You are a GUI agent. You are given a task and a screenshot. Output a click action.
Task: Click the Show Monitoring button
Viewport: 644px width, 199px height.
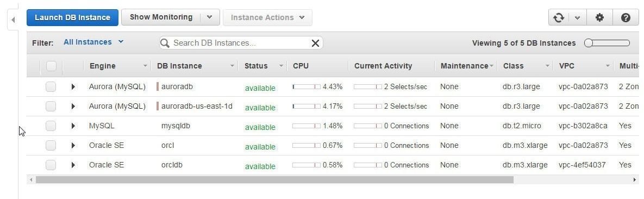[161, 17]
